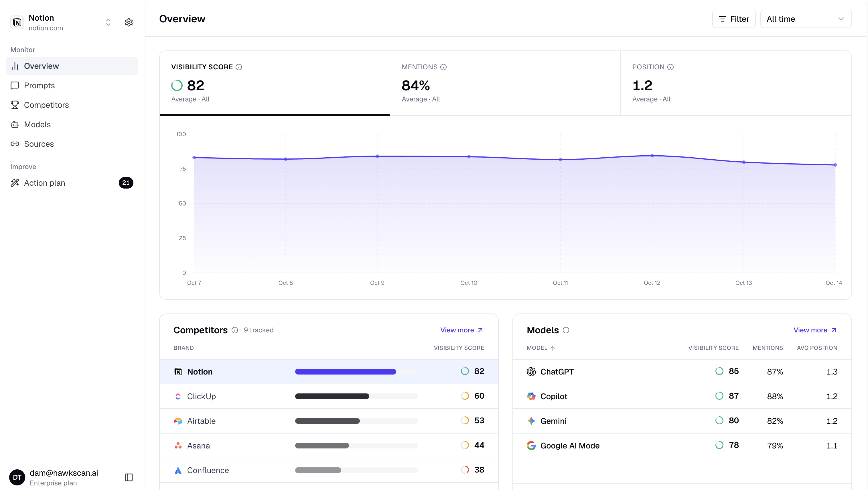Click the Competitors section info icon

[235, 330]
